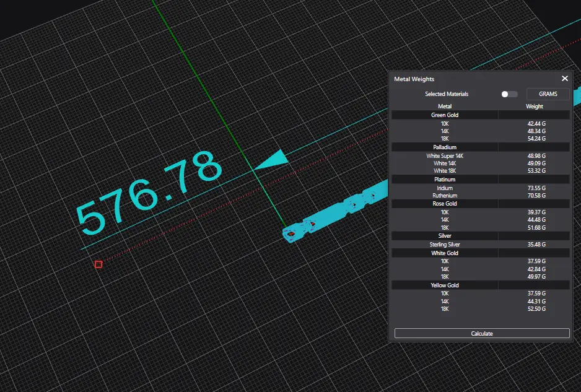The width and height of the screenshot is (581, 392).
Task: Click the 53.32 G weight value
Action: pos(536,171)
